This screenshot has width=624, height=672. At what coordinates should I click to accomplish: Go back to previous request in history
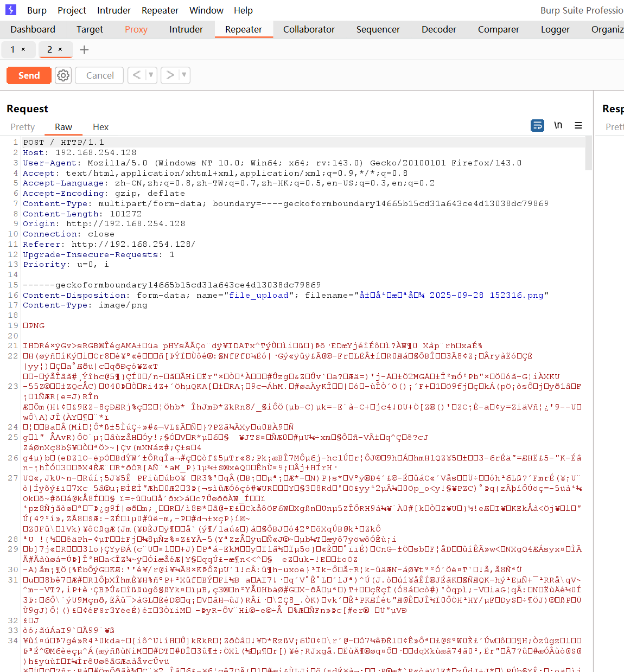(x=137, y=75)
